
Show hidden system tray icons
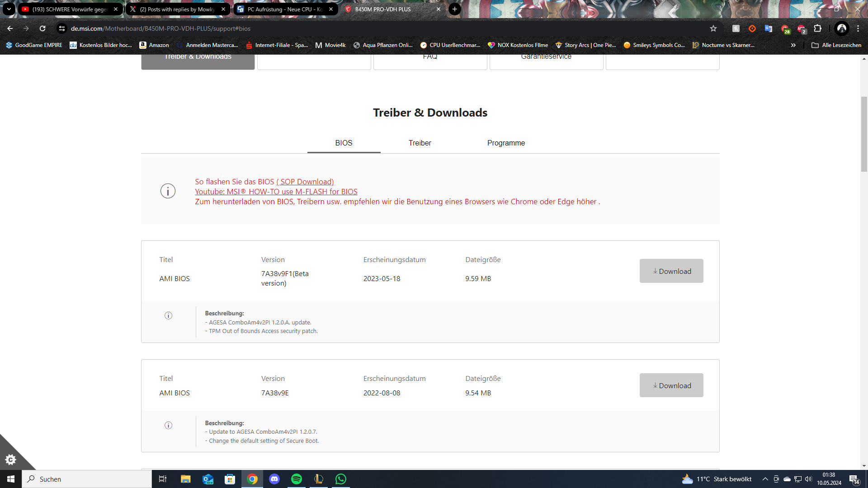(765, 479)
